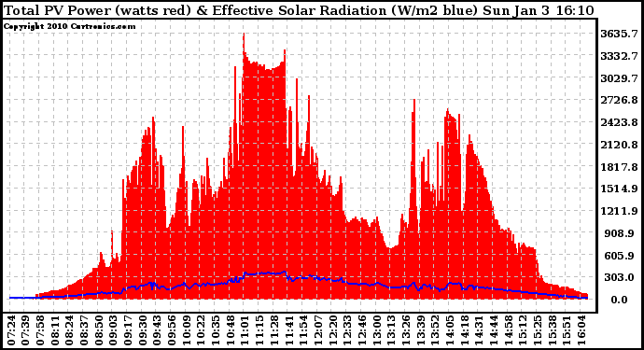Click the 07:24 time label
644x350 pixels.
click(11, 331)
